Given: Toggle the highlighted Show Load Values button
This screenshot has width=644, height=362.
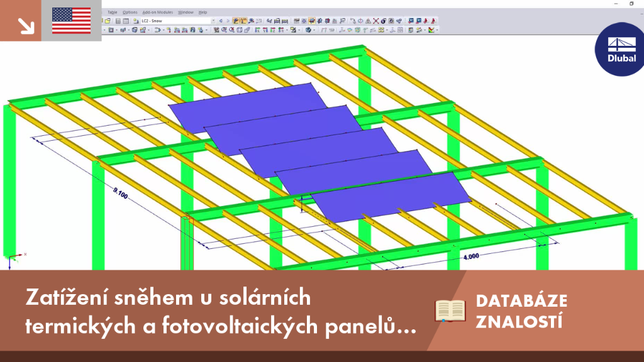Looking at the screenshot, I should 243,21.
